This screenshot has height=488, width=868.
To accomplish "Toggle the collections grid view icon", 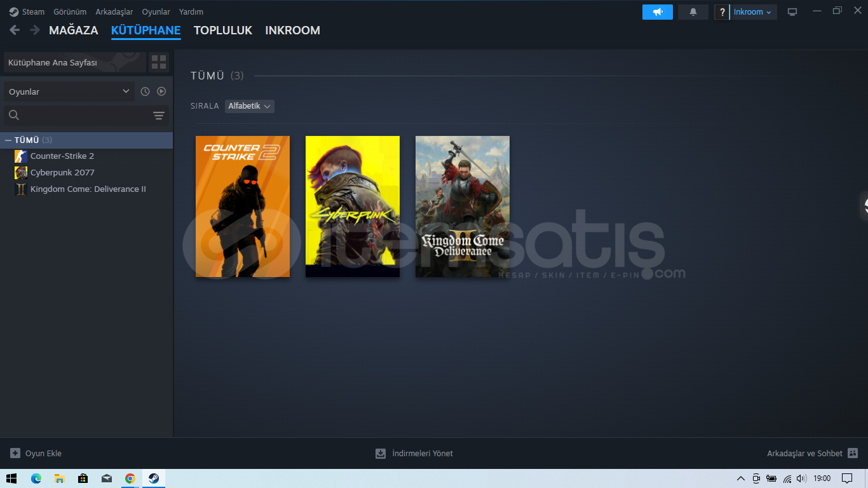I will [159, 62].
